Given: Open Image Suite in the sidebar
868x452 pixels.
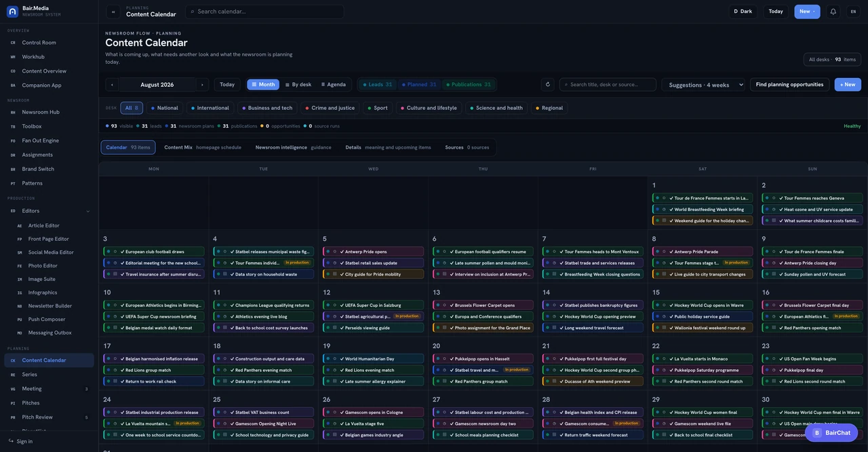Looking at the screenshot, I should point(53,279).
